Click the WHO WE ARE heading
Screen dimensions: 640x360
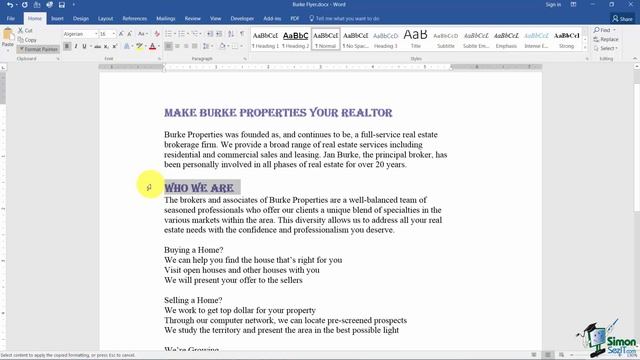199,188
